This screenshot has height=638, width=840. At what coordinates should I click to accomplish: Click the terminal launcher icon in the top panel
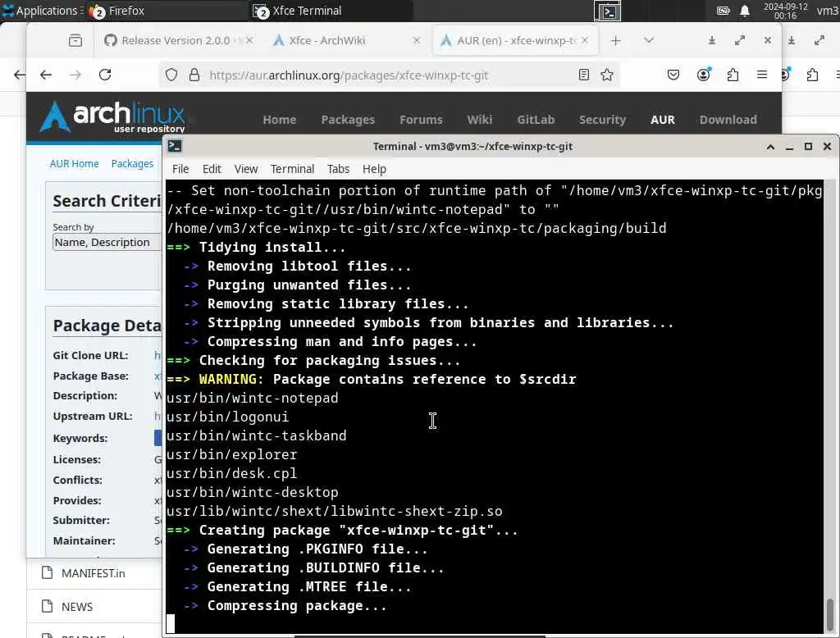point(608,11)
